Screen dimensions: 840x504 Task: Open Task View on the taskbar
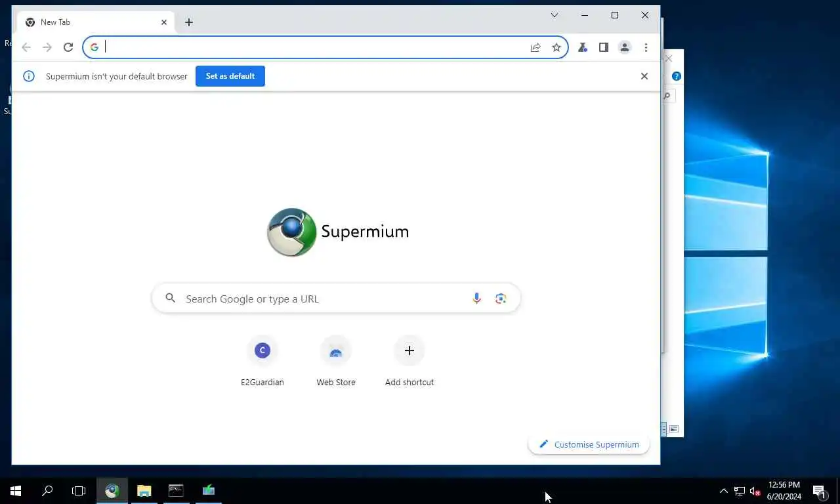point(79,491)
